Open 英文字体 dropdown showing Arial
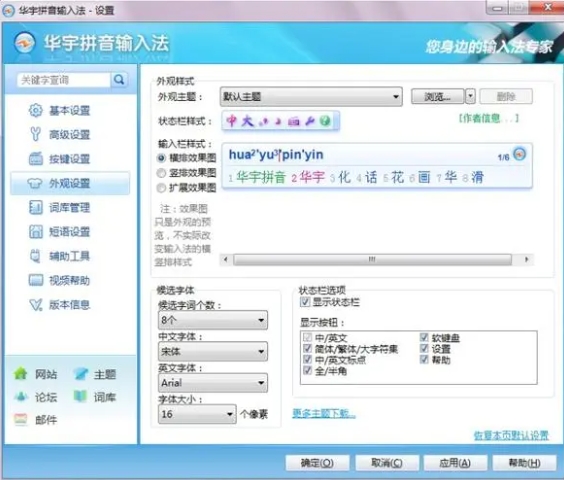Viewport: 564px width, 480px height. pyautogui.click(x=213, y=383)
